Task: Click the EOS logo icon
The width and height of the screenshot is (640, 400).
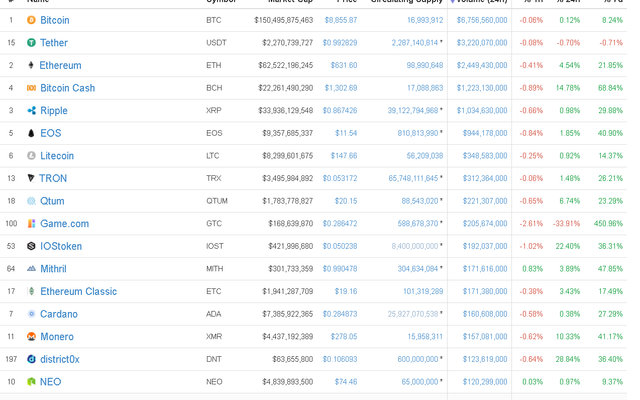Action: [31, 133]
